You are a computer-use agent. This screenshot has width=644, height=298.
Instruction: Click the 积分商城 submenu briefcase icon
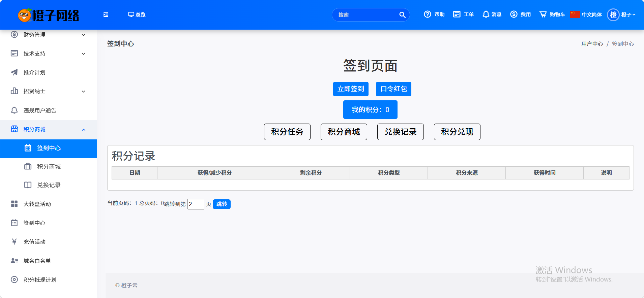point(28,166)
